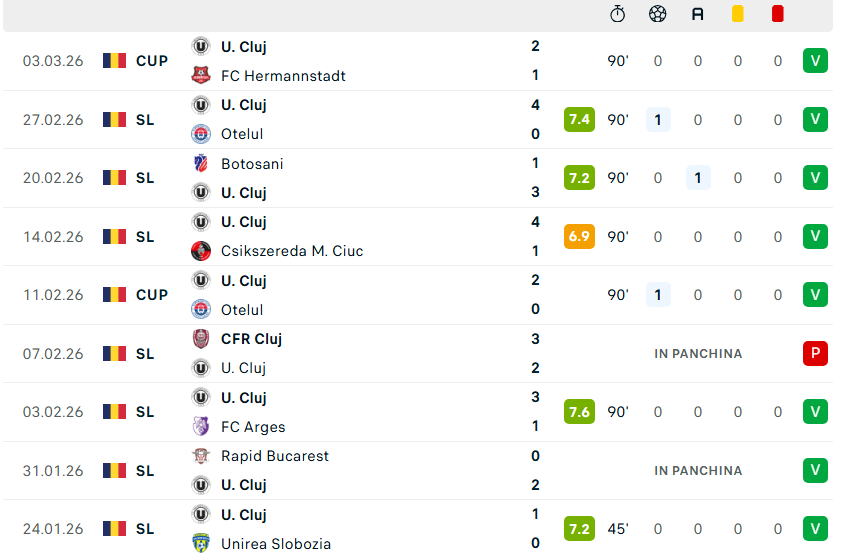Select the CUP label on the 11.02.26 match
This screenshot has height=555, width=846.
[152, 295]
